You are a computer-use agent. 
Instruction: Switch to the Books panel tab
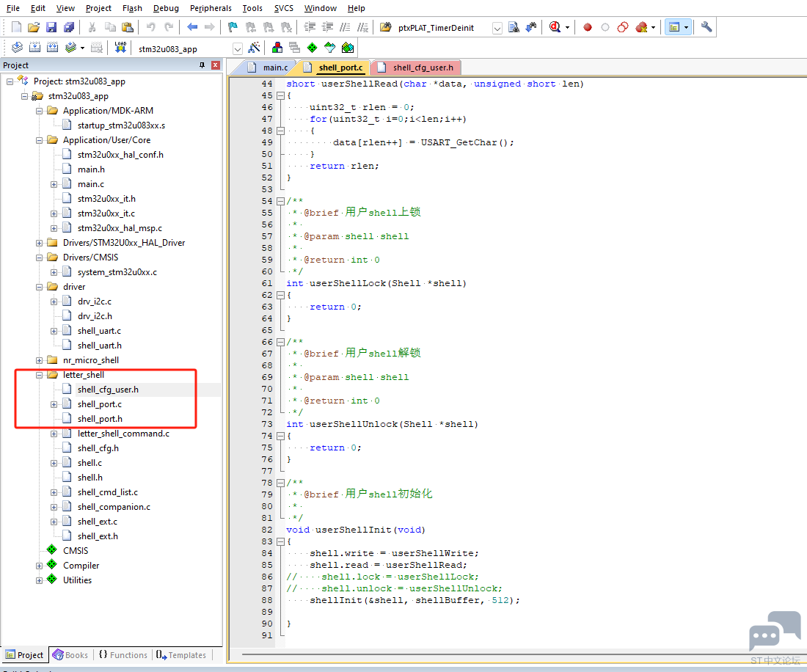tap(70, 655)
